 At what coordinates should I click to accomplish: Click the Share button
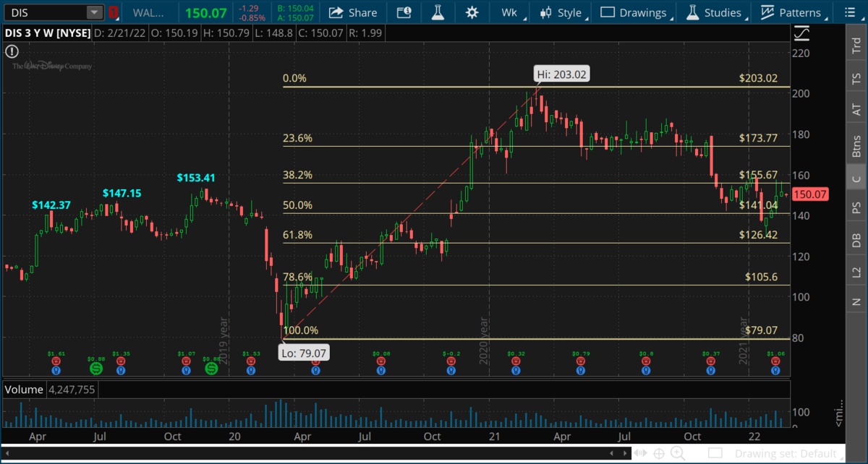[x=353, y=12]
